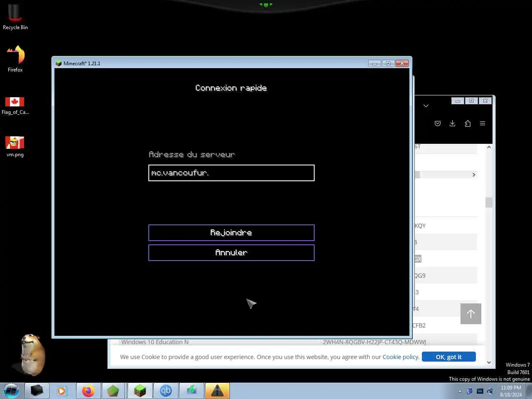Click the Minecraft window title icon
The width and height of the screenshot is (532, 399).
tap(59, 63)
